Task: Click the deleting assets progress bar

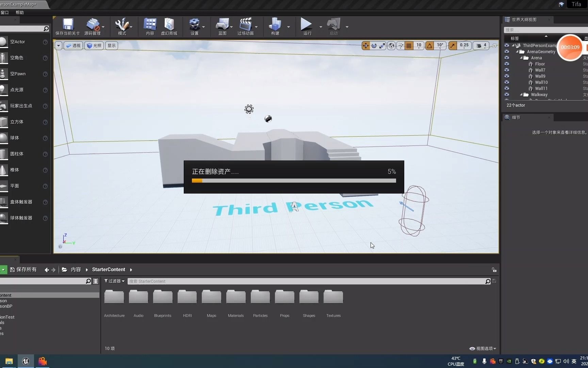Action: (294, 181)
